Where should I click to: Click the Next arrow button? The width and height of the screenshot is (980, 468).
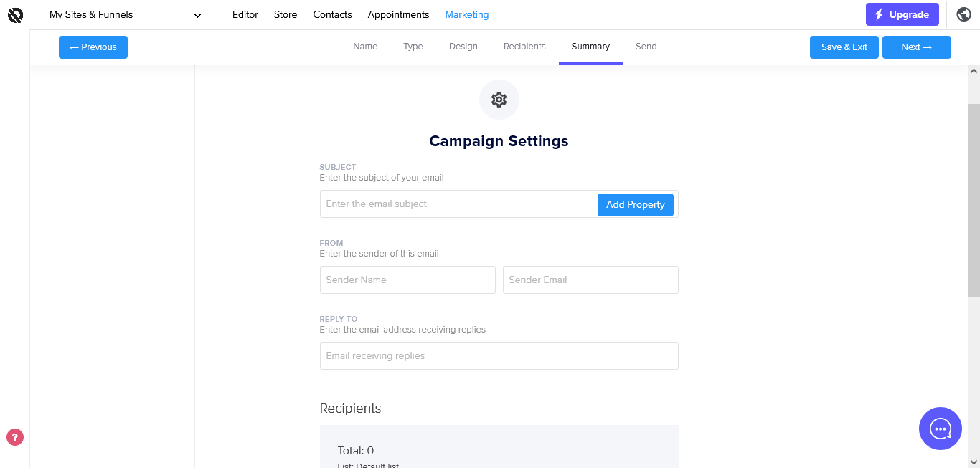(x=916, y=47)
